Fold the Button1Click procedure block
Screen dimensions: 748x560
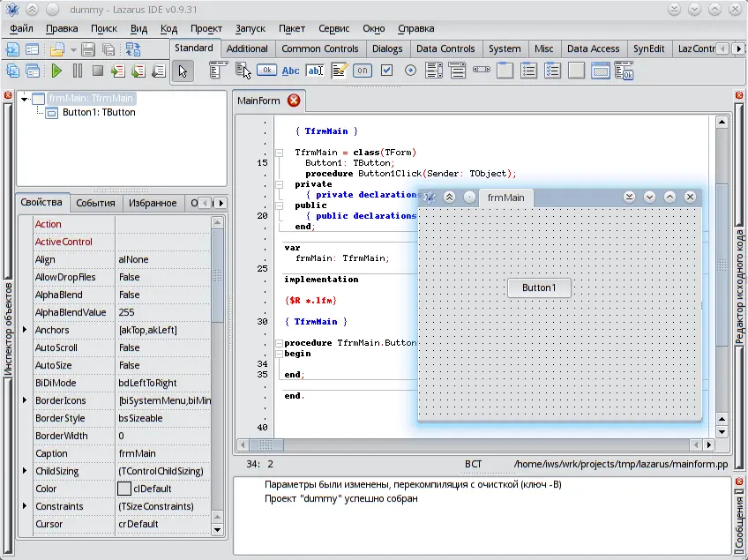coord(279,343)
